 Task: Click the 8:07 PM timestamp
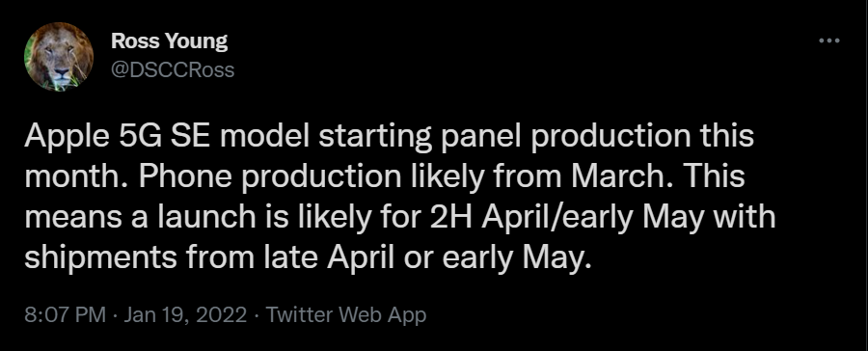(65, 315)
